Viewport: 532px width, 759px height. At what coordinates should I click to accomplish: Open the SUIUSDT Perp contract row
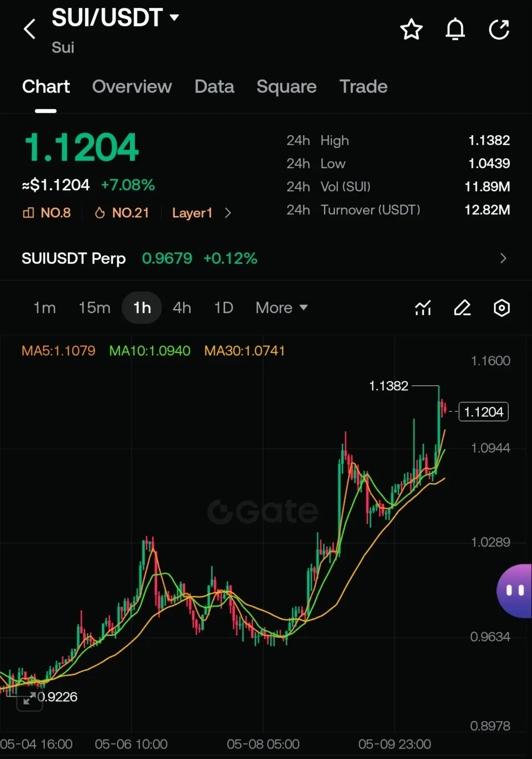[x=266, y=258]
